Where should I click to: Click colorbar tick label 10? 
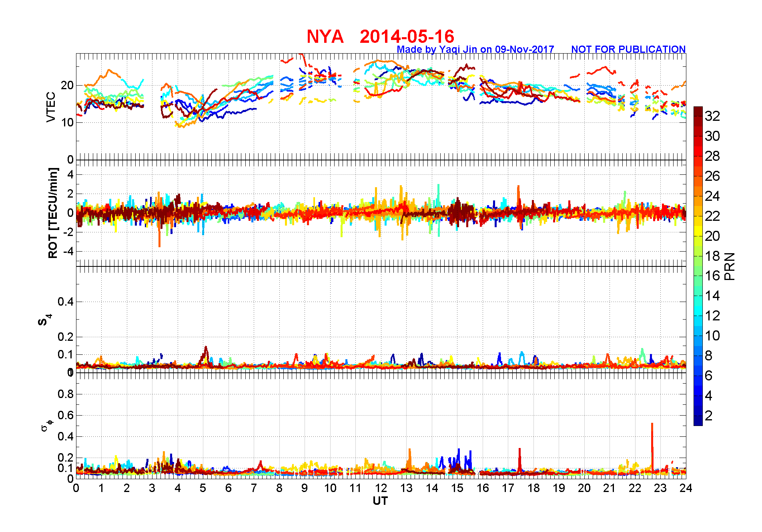(x=712, y=336)
